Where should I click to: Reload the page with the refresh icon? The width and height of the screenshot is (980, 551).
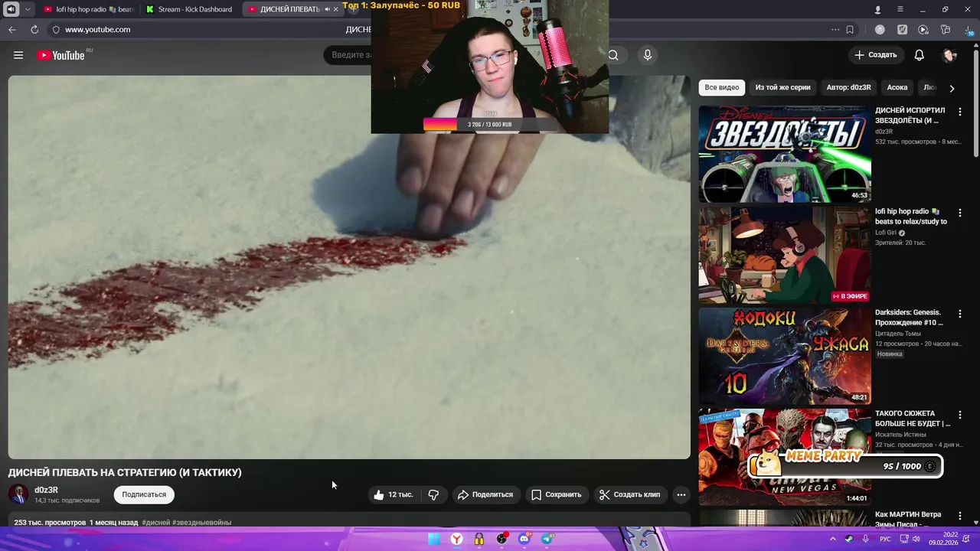[34, 30]
